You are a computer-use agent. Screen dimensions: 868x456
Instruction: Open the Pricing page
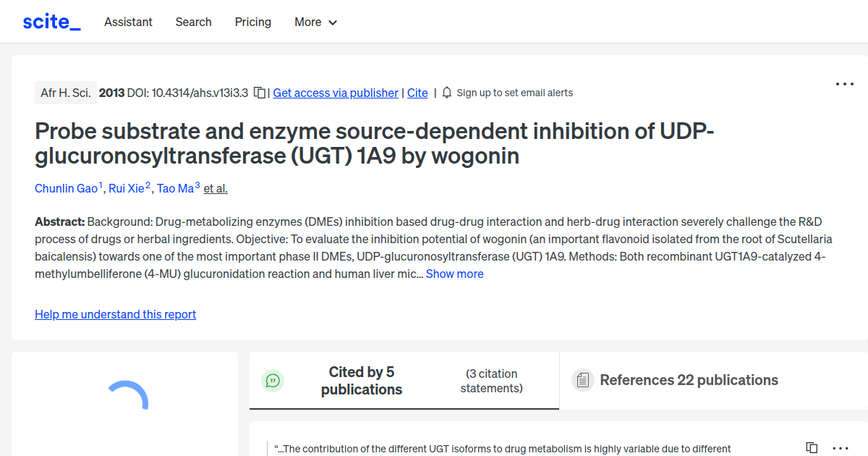click(252, 22)
